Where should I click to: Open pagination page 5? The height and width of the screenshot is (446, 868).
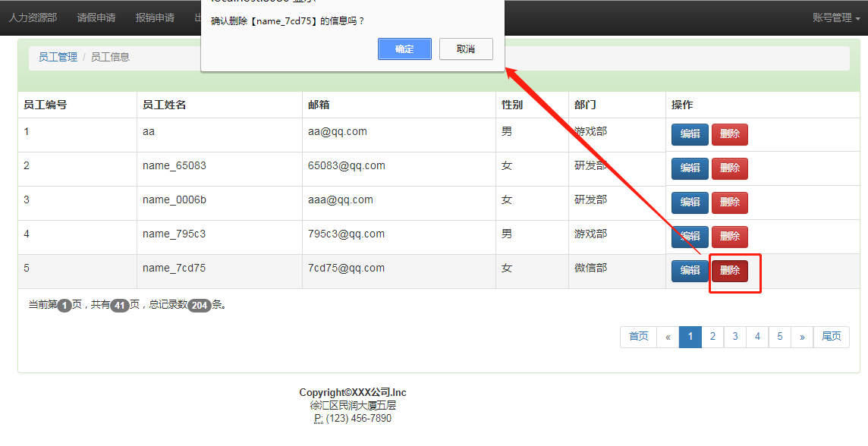coord(779,337)
